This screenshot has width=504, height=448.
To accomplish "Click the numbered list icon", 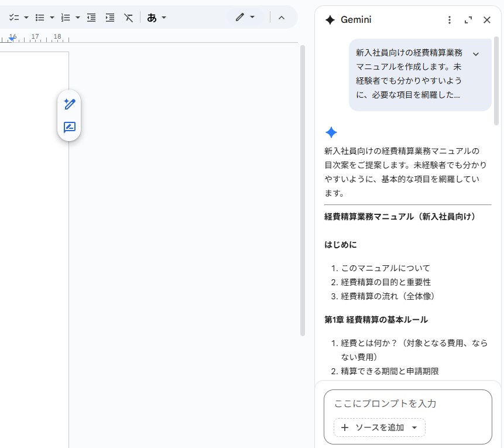I will 66,18.
